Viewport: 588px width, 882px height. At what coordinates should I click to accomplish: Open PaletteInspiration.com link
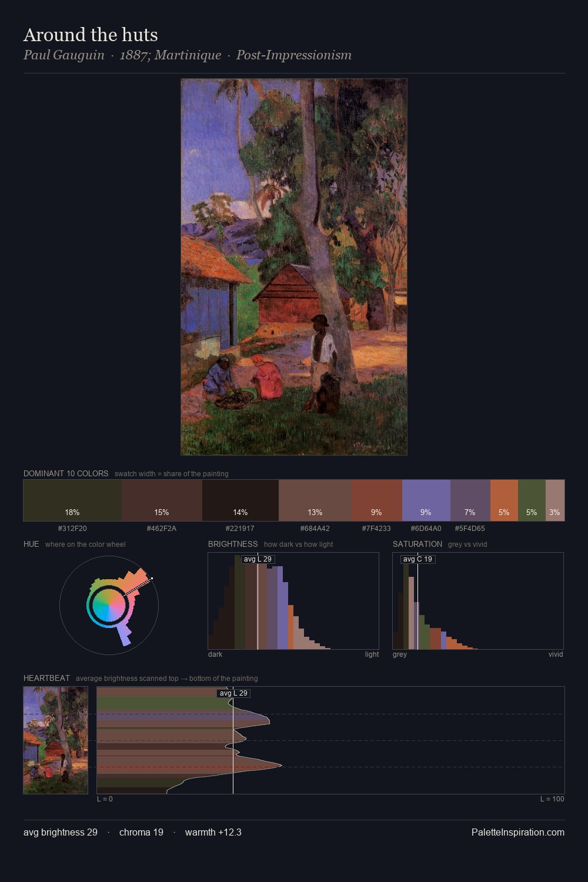point(518,832)
